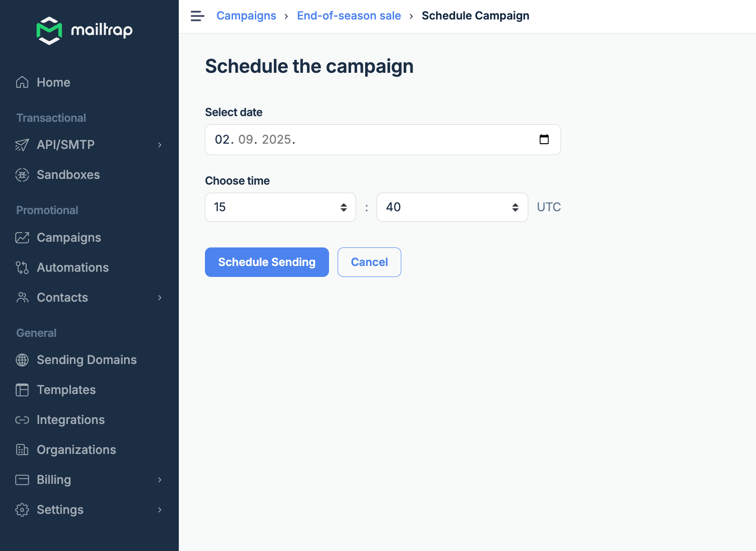Image resolution: width=756 pixels, height=551 pixels.
Task: Click the Billing card icon
Action: point(22,480)
